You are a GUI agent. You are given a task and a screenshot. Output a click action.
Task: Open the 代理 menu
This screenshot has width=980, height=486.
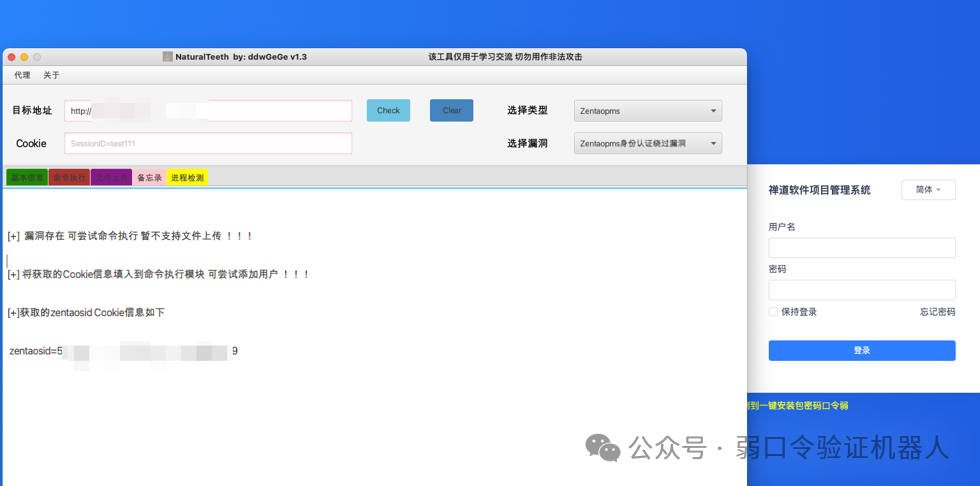[x=22, y=75]
